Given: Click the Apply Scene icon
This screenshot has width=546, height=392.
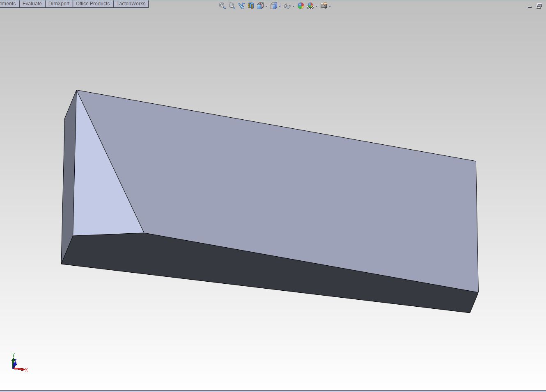Looking at the screenshot, I should 310,6.
